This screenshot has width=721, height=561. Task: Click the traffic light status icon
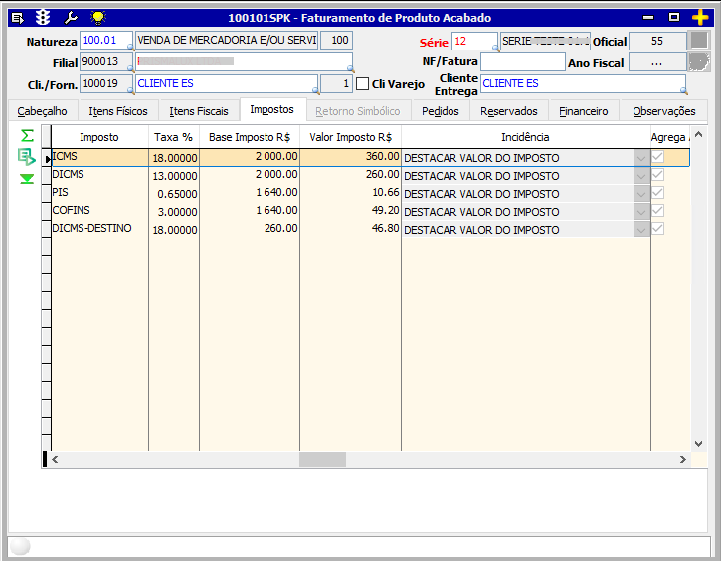point(43,18)
